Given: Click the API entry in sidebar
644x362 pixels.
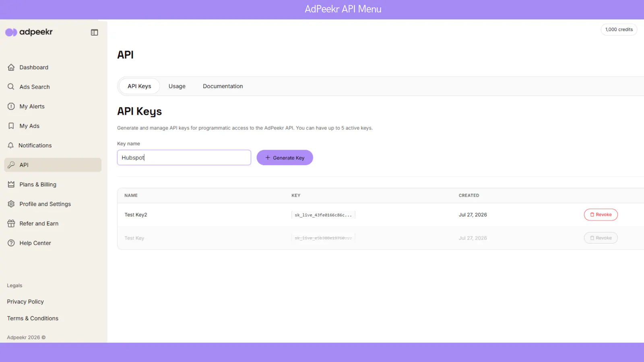Looking at the screenshot, I should [53, 165].
